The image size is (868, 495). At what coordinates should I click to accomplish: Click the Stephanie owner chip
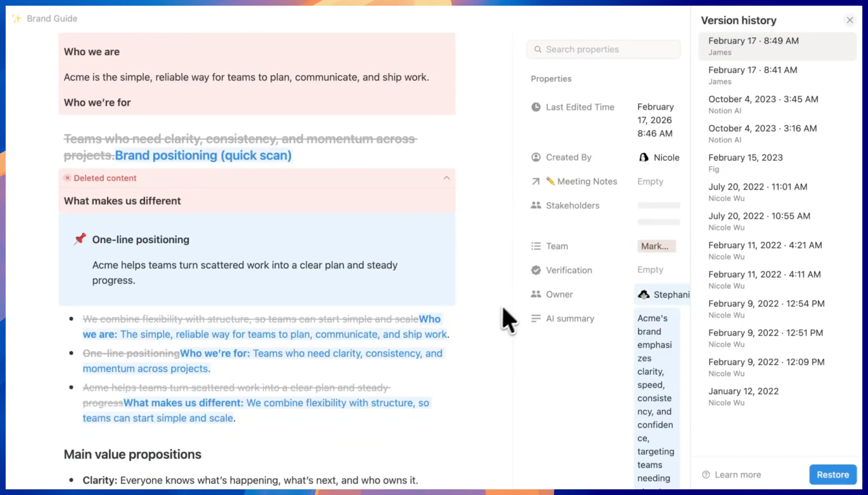click(662, 295)
